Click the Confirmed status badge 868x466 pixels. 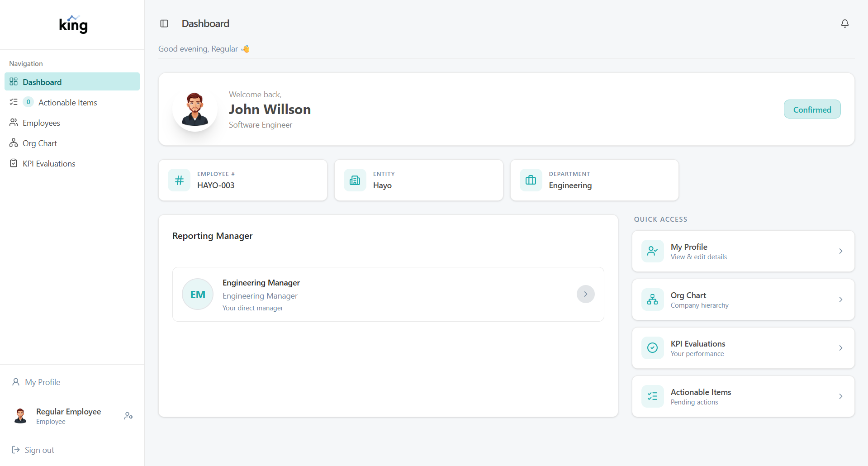point(812,109)
